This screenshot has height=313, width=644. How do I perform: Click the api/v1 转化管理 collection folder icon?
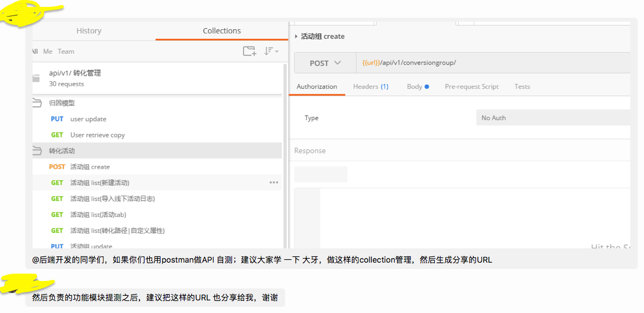pyautogui.click(x=37, y=78)
